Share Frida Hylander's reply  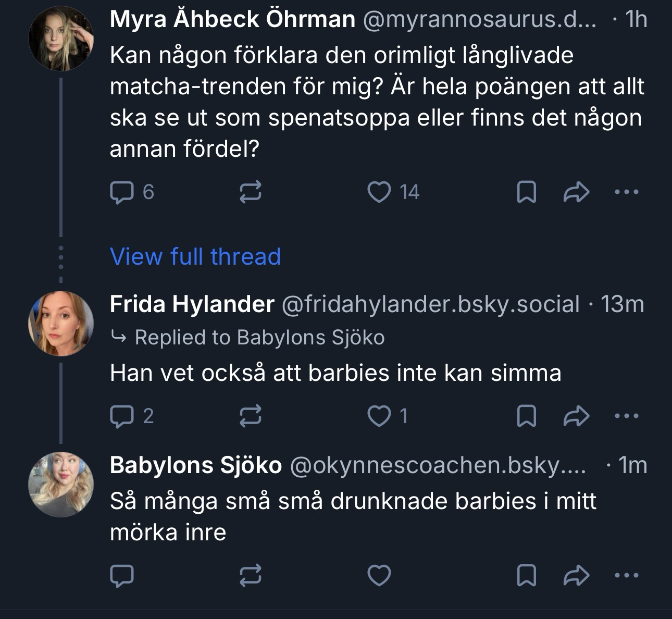point(577,416)
